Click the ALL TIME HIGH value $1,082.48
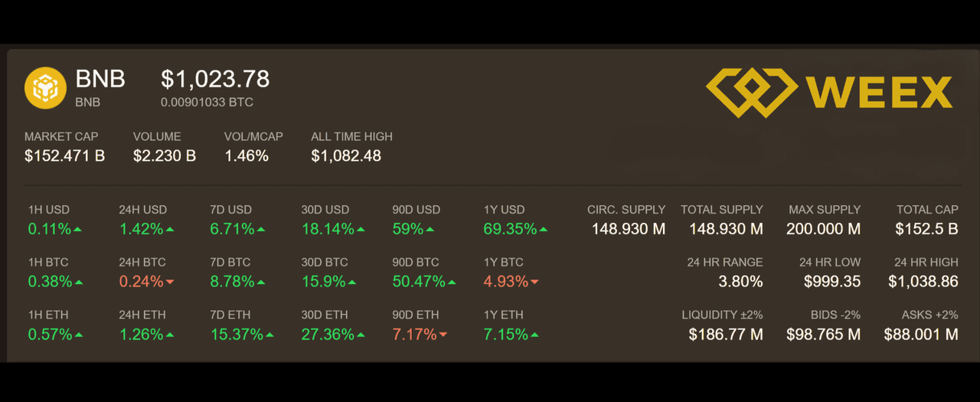The height and width of the screenshot is (402, 980). point(346,155)
